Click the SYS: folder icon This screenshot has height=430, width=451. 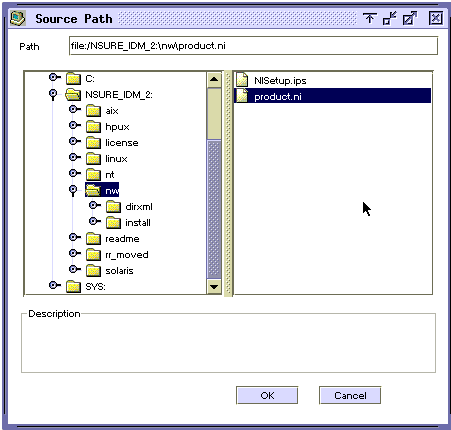[x=73, y=287]
